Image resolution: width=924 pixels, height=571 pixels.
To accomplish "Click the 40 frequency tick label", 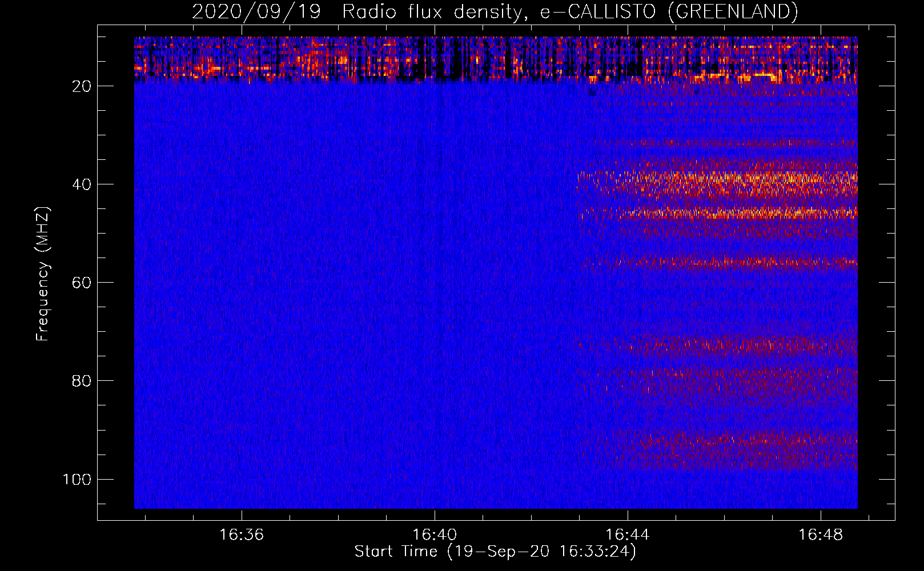I will (82, 184).
